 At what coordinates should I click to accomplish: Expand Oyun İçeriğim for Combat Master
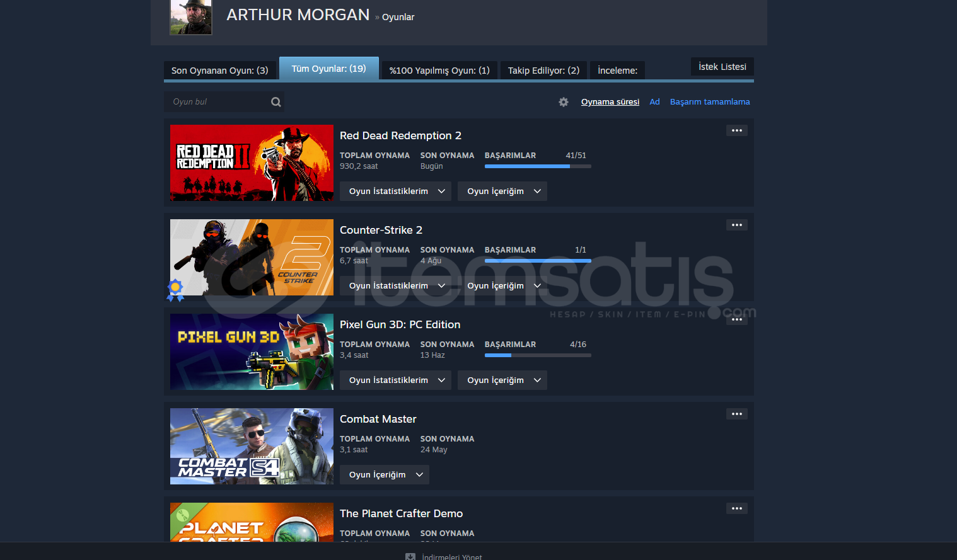(x=385, y=475)
